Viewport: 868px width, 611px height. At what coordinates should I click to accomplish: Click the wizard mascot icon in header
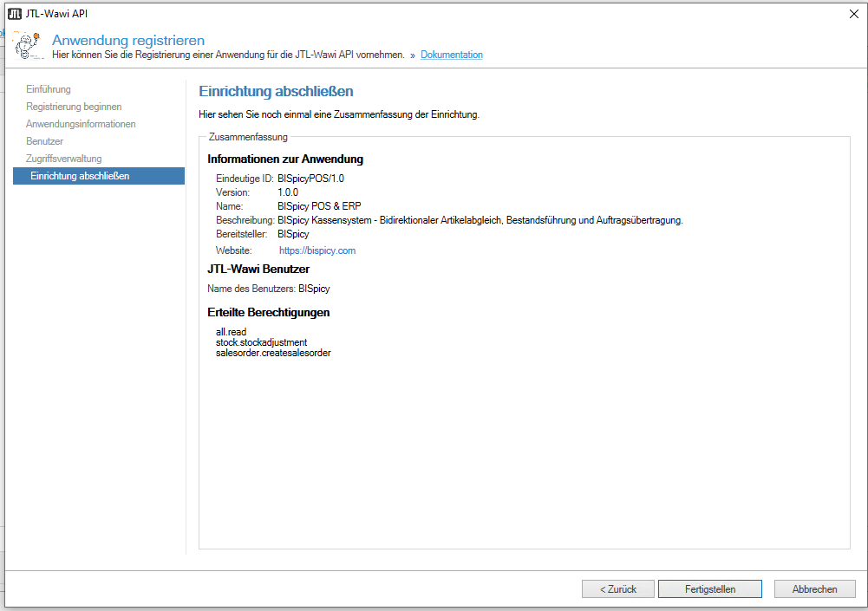pyautogui.click(x=28, y=46)
